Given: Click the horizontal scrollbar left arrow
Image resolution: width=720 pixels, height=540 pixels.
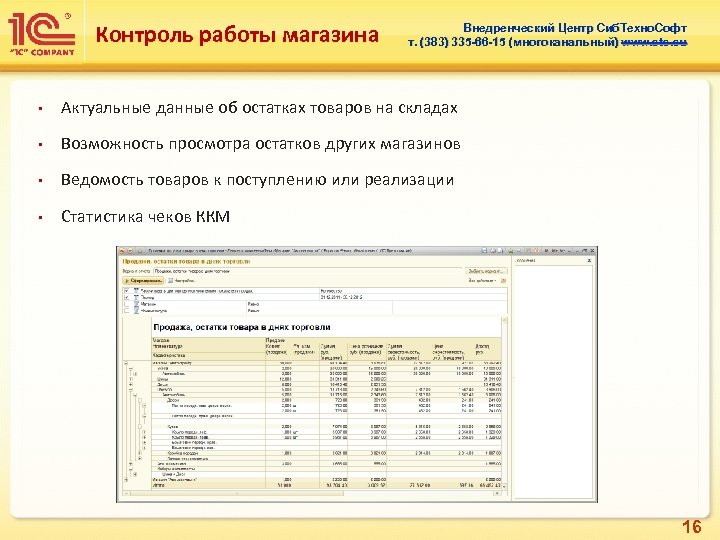Looking at the screenshot, I should pyautogui.click(x=127, y=493).
